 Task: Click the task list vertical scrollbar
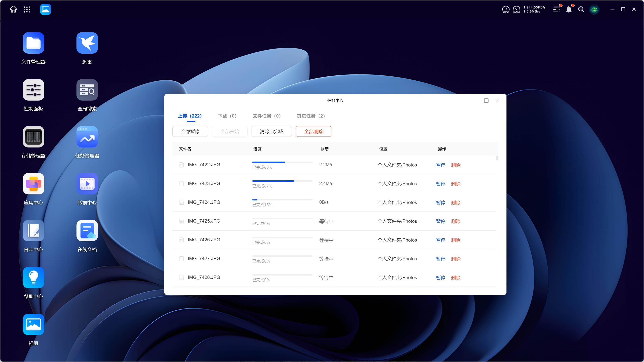click(497, 158)
